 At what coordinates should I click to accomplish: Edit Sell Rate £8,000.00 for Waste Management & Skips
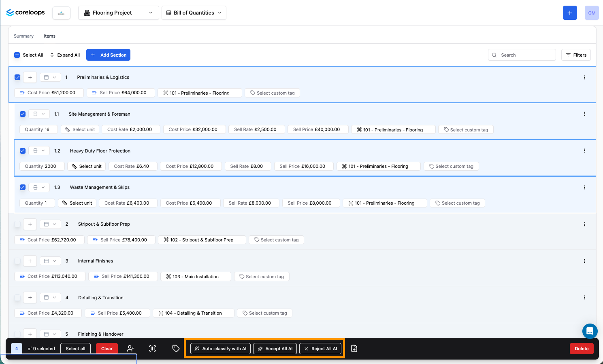(251, 203)
